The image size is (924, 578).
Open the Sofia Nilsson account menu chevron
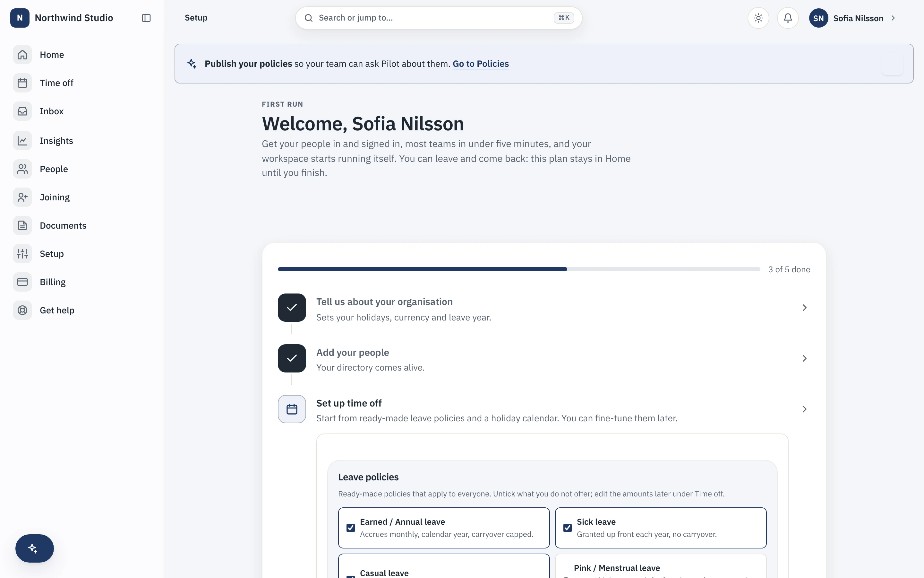tap(893, 18)
